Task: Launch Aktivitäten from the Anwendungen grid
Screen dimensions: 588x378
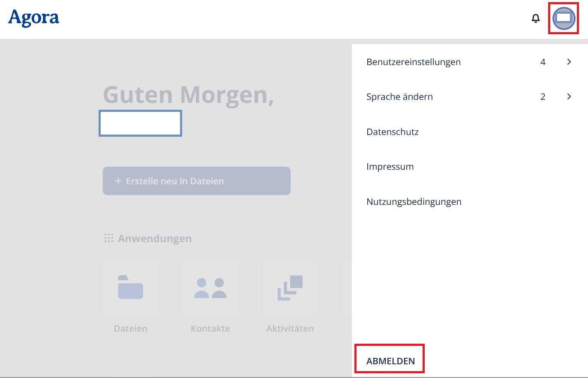Action: (x=290, y=288)
